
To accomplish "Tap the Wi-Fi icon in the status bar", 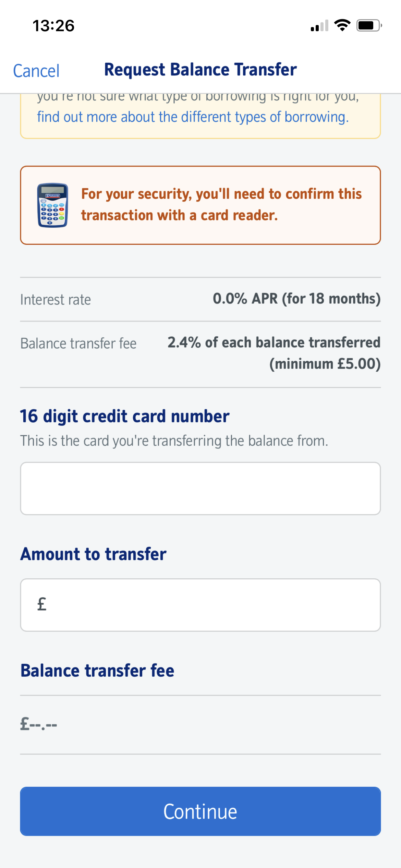I will tap(342, 25).
